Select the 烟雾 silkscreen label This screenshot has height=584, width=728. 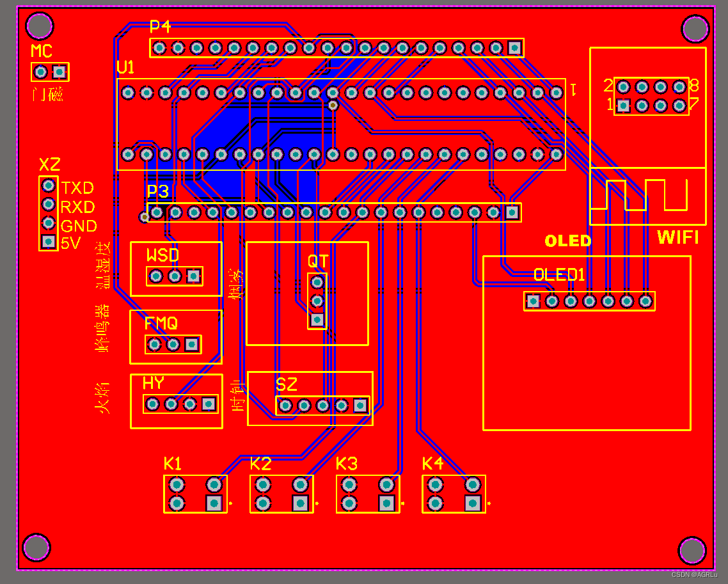point(236,284)
